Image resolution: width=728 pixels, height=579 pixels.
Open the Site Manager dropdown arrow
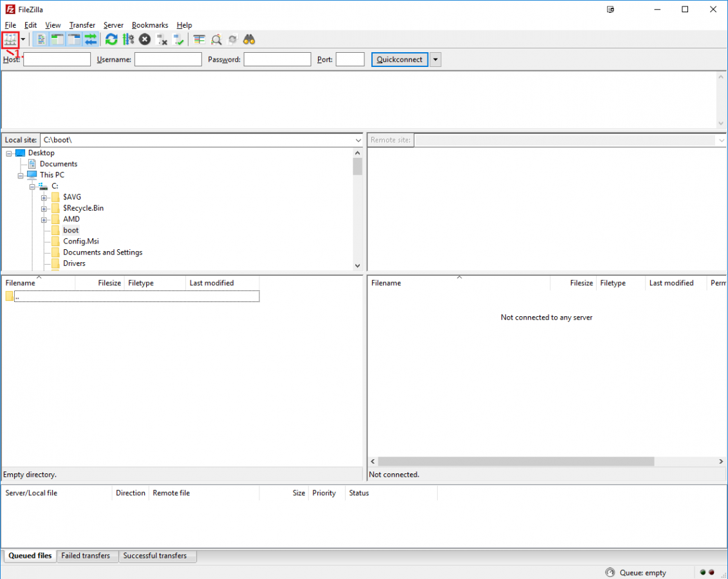click(23, 39)
